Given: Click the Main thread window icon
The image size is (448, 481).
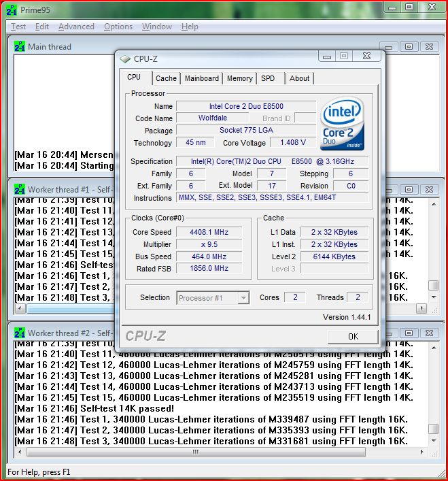Looking at the screenshot, I should coord(20,47).
